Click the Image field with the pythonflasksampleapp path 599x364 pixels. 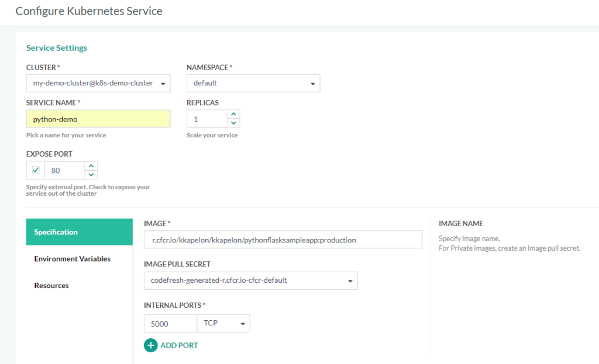coord(283,240)
